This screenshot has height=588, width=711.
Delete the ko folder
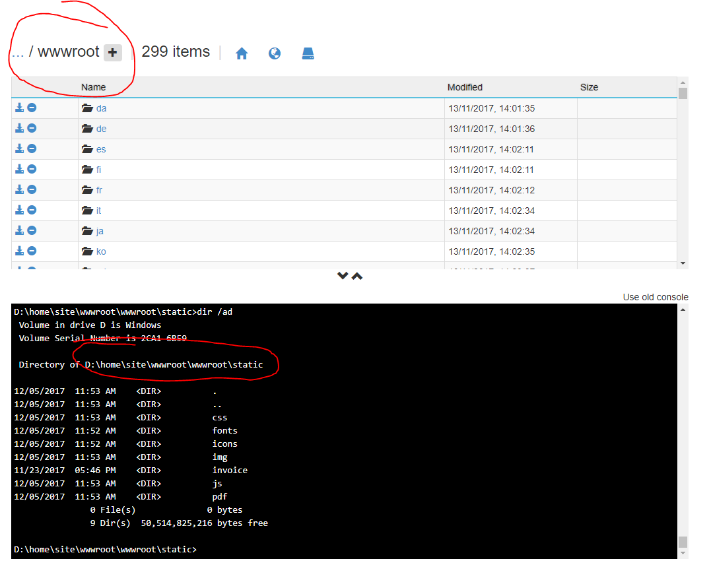tap(32, 251)
